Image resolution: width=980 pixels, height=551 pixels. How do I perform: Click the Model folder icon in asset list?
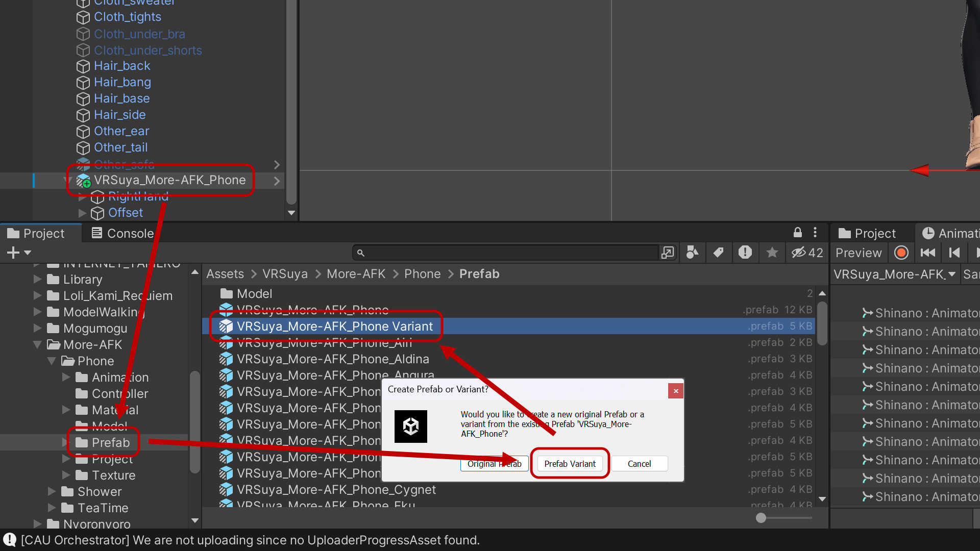coord(227,294)
